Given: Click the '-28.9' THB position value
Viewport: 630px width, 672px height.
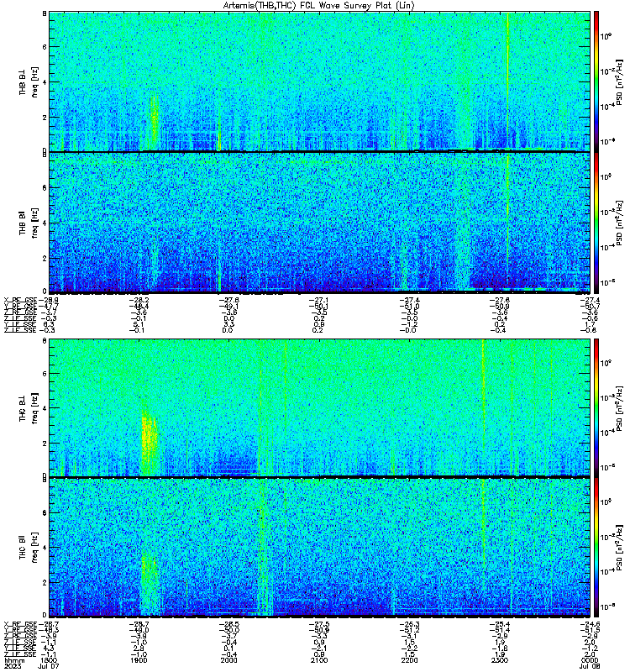Looking at the screenshot, I should point(49,301).
